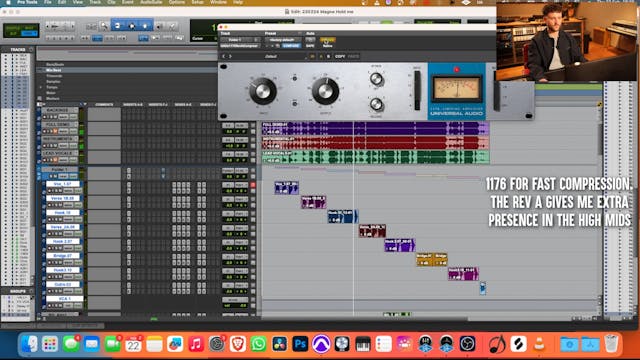640x360 pixels.
Task: Open VLC cone icon in the Dock
Action: tap(539, 344)
